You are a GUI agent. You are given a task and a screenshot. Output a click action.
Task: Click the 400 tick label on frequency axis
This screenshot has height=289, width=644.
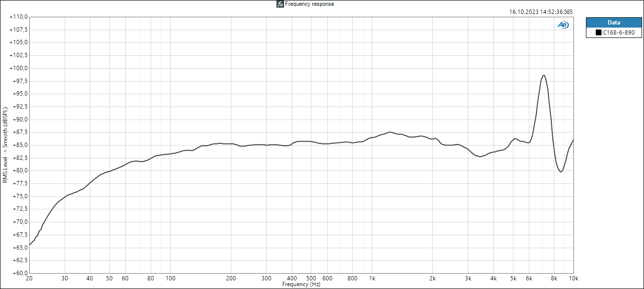292,278
